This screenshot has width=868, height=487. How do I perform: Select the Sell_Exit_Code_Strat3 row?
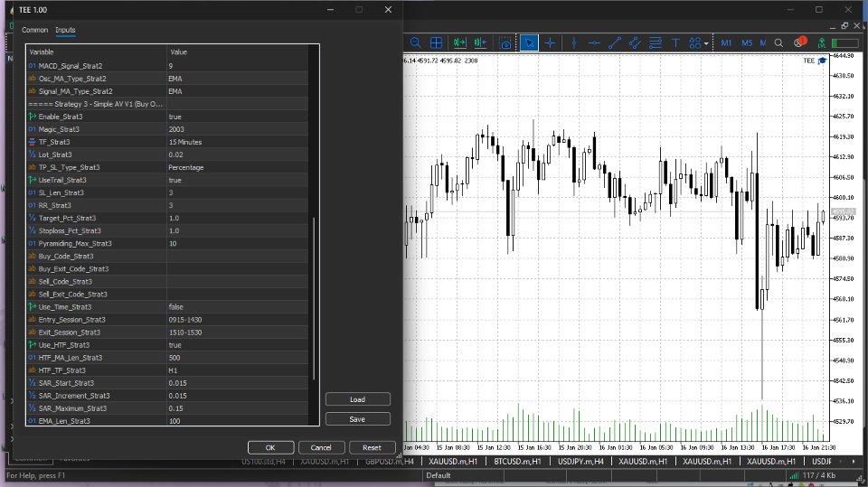167,294
